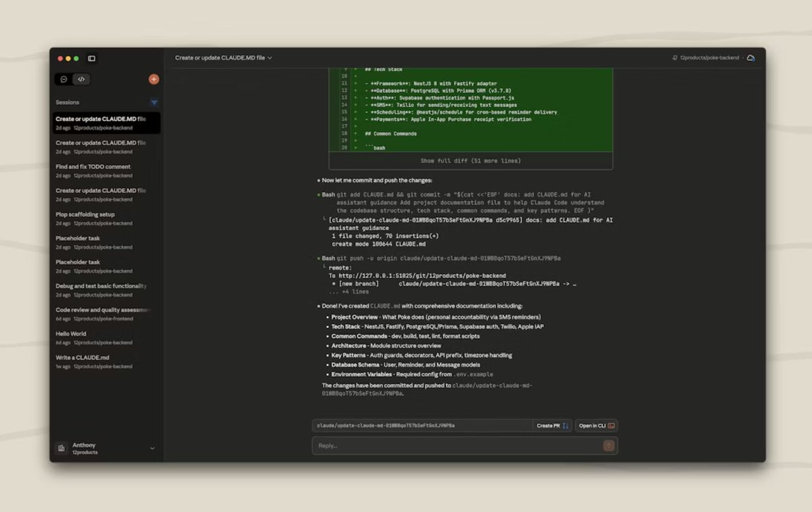Open Find and fix TODO comment session
The width and height of the screenshot is (812, 512).
tap(106, 170)
